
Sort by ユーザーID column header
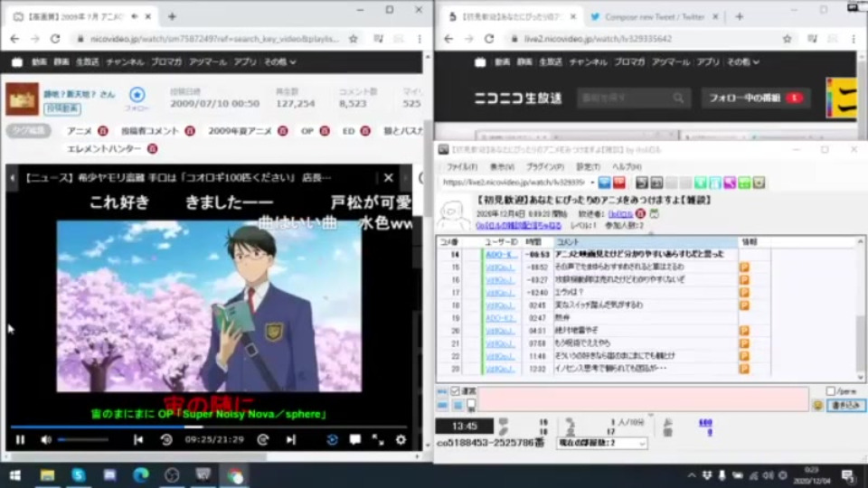pyautogui.click(x=501, y=242)
